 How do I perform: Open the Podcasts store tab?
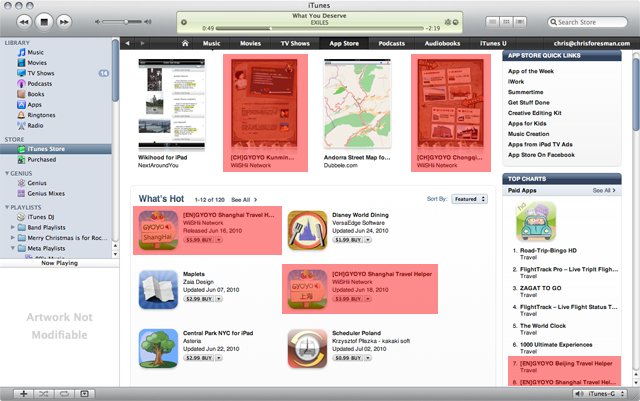coord(391,43)
